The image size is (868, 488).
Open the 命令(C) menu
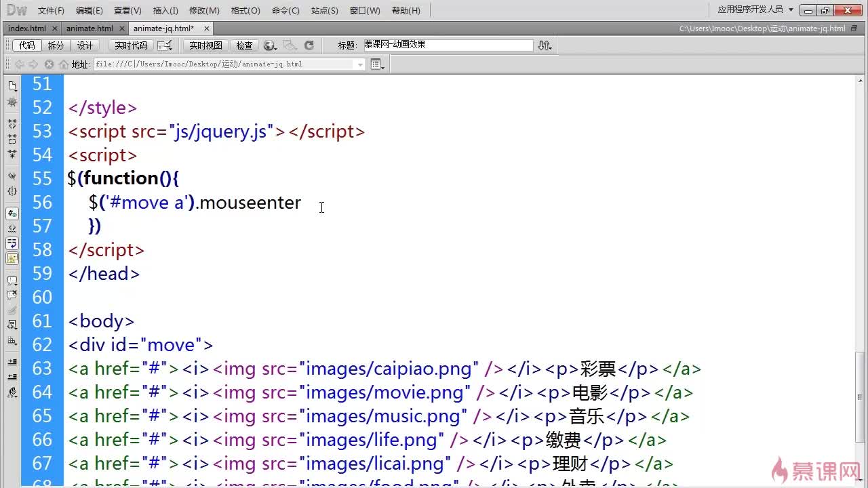pos(285,10)
